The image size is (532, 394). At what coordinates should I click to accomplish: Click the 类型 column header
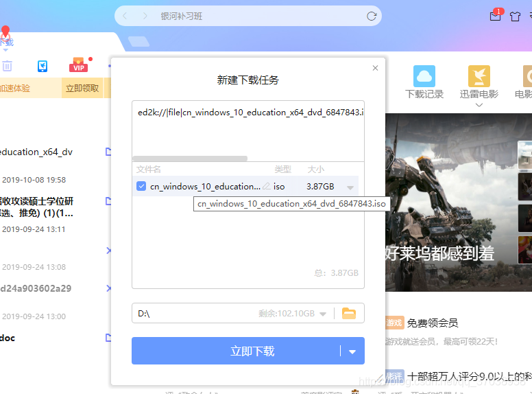(x=282, y=169)
